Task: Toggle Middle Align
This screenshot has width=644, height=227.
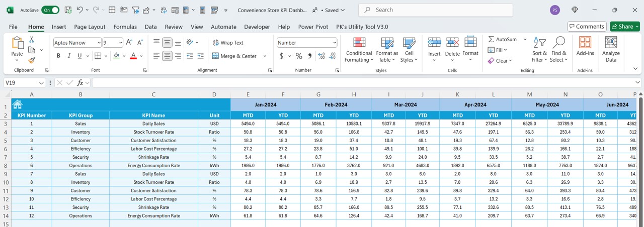Action: pyautogui.click(x=168, y=43)
